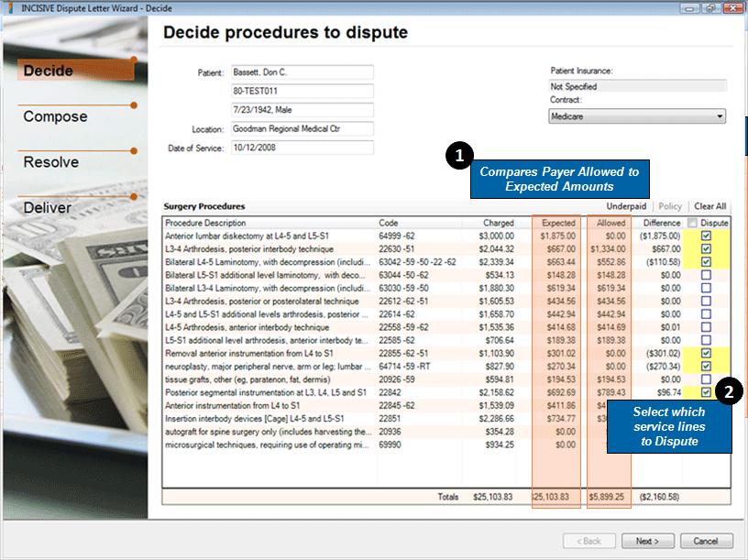
Task: Click the Location field
Action: 302,129
